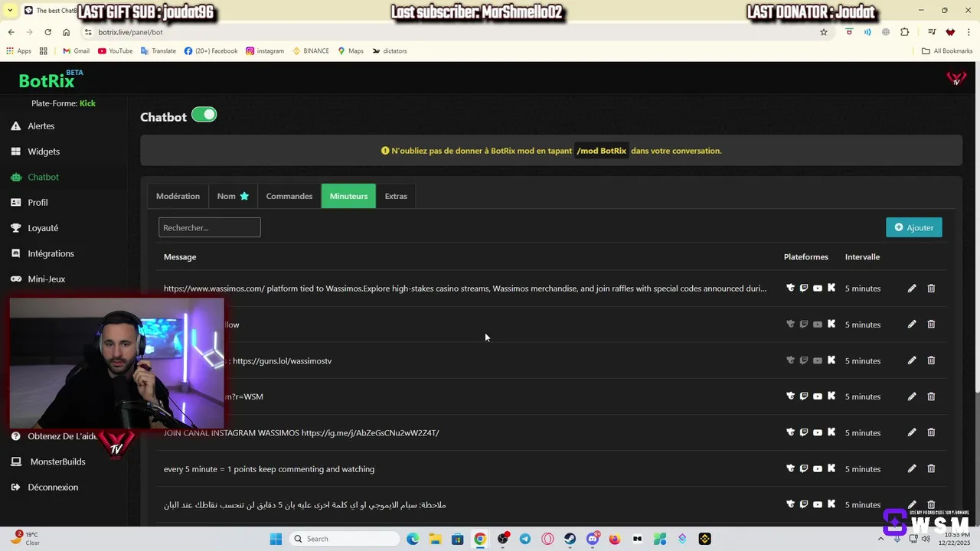Image resolution: width=980 pixels, height=551 pixels.
Task: Click the Intervalle column header
Action: click(x=862, y=257)
